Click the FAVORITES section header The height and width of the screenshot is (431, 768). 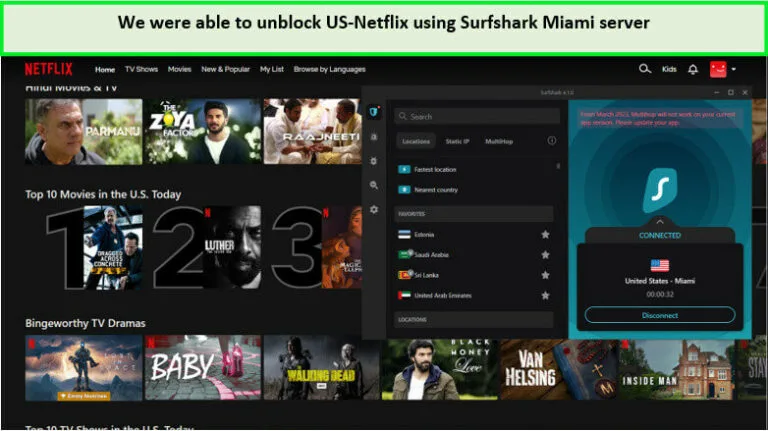[x=474, y=214]
